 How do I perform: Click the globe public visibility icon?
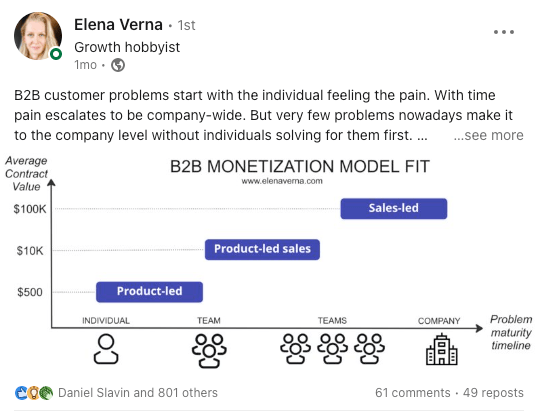tap(118, 65)
